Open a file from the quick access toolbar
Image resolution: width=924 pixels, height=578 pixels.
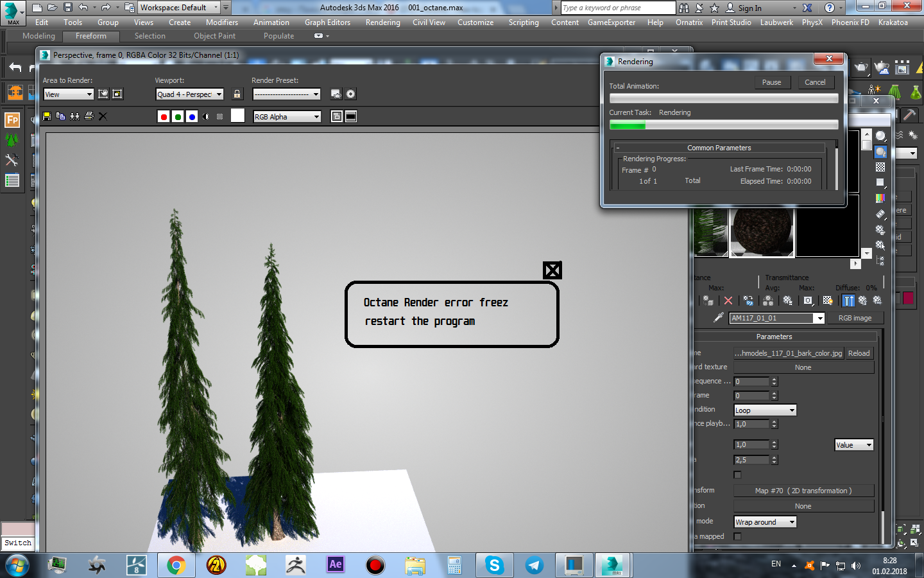(53, 8)
